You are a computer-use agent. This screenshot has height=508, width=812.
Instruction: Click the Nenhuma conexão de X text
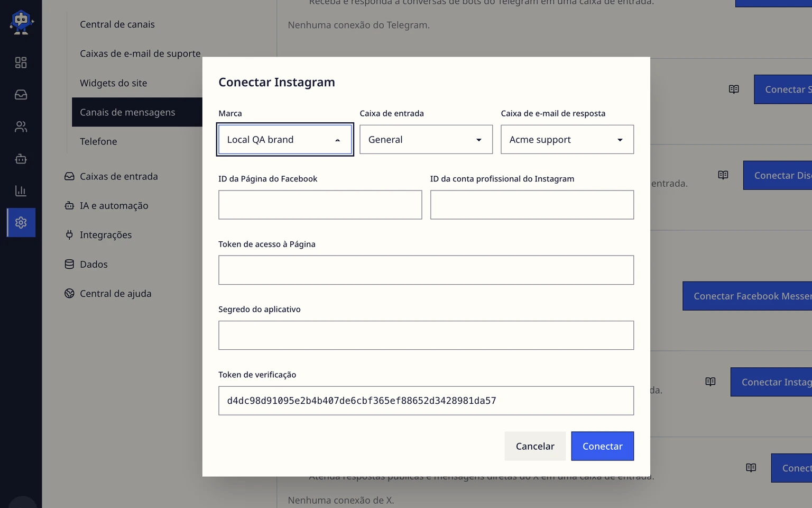[x=341, y=500]
